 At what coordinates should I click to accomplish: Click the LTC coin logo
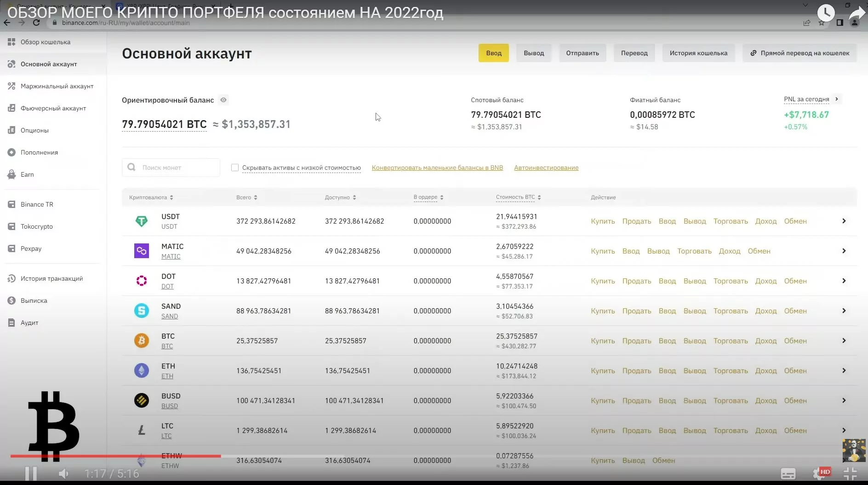142,431
